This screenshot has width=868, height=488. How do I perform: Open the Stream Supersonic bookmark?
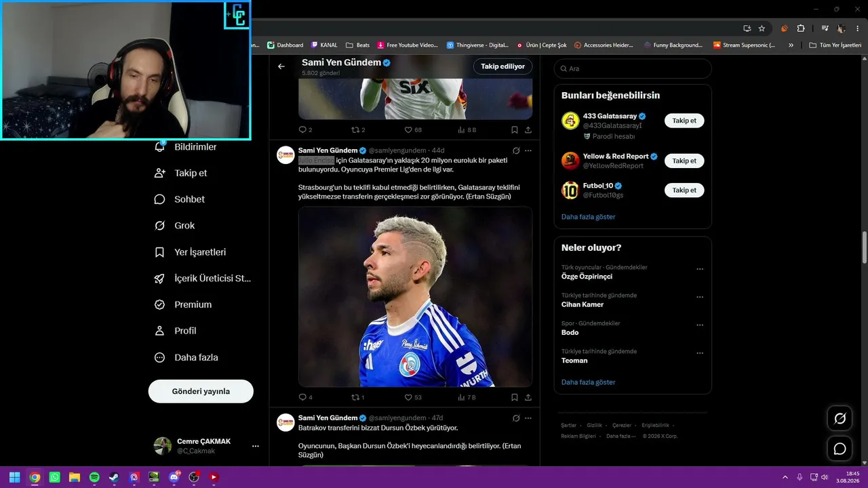click(x=744, y=45)
